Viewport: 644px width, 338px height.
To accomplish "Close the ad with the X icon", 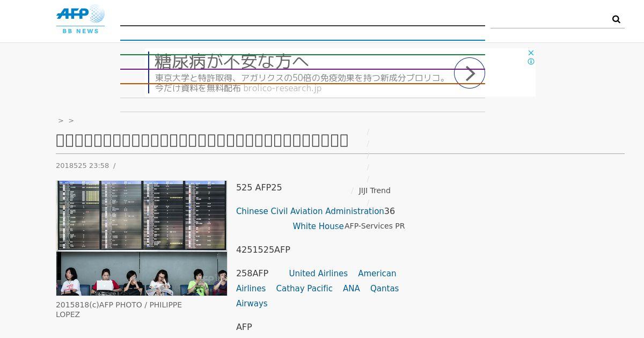I will [531, 53].
